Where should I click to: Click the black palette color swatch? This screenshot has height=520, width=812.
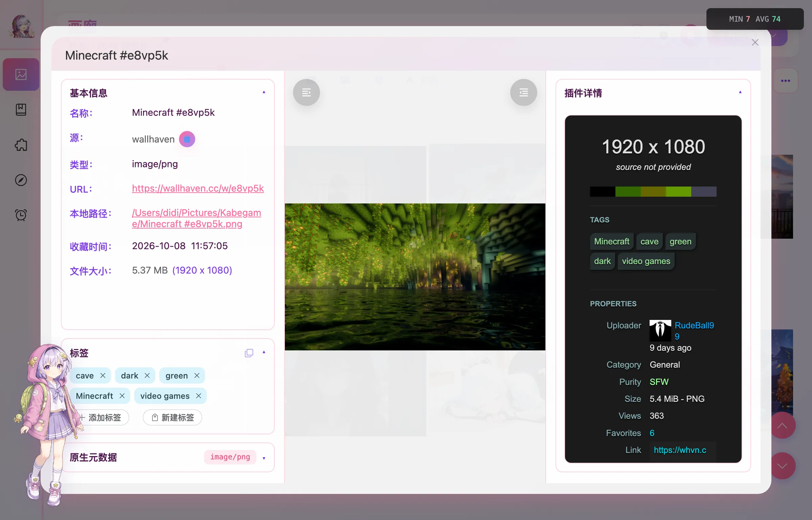[x=603, y=192]
